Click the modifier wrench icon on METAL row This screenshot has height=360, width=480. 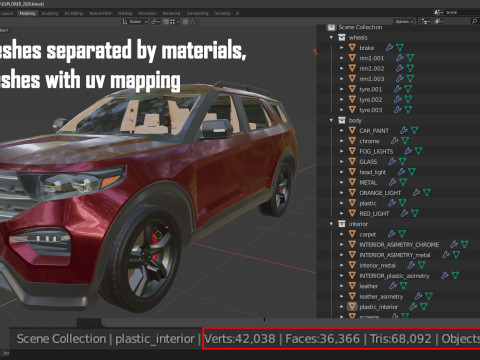click(393, 182)
